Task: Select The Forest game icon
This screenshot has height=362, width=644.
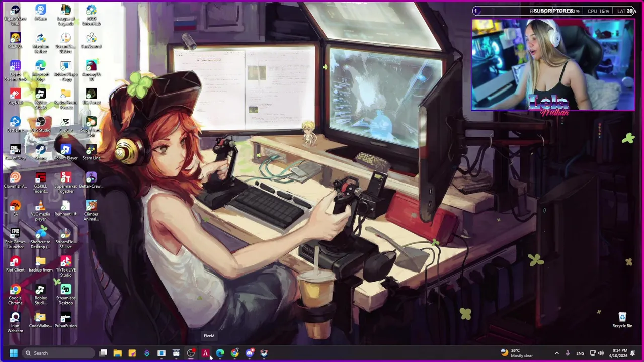Action: pos(91,97)
